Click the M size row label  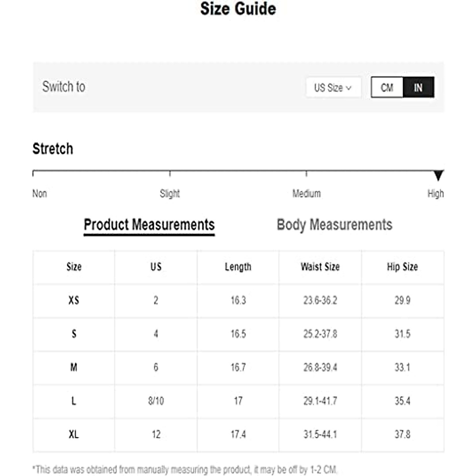(x=74, y=367)
